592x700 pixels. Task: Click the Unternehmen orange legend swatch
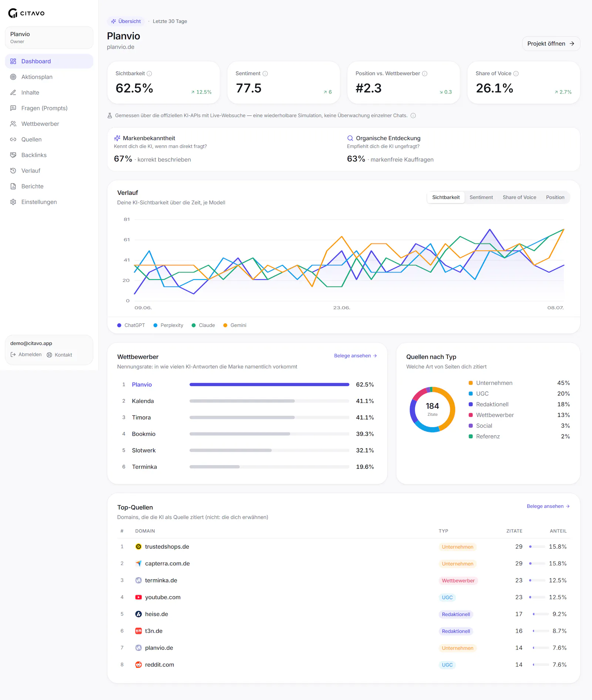pyautogui.click(x=471, y=383)
